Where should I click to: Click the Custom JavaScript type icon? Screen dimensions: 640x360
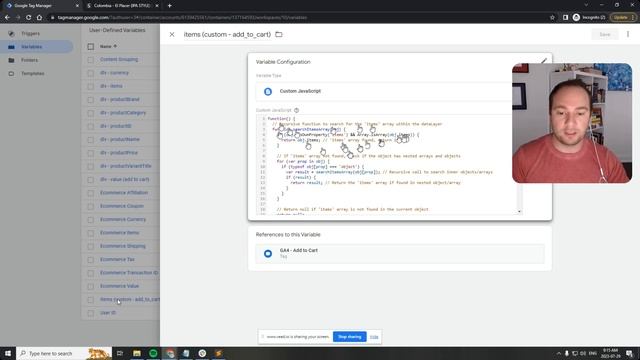268,91
